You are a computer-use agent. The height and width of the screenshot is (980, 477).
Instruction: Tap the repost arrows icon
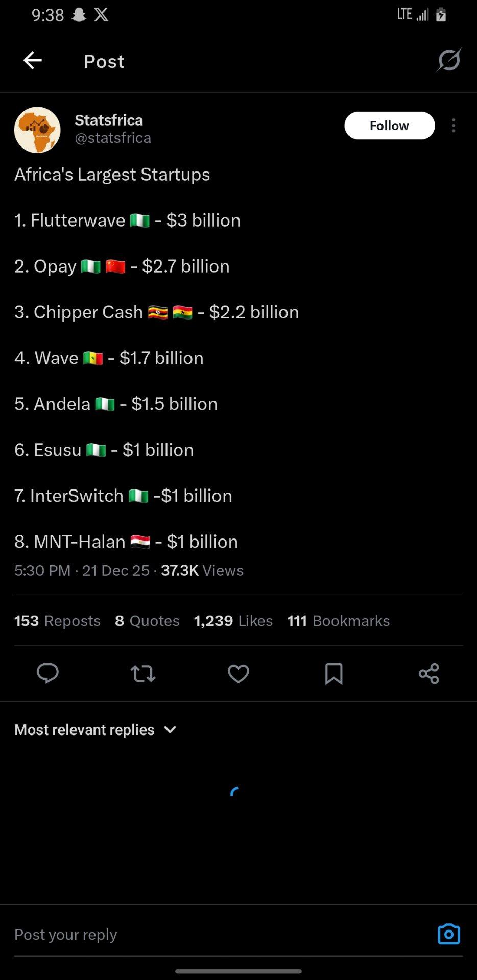(143, 673)
